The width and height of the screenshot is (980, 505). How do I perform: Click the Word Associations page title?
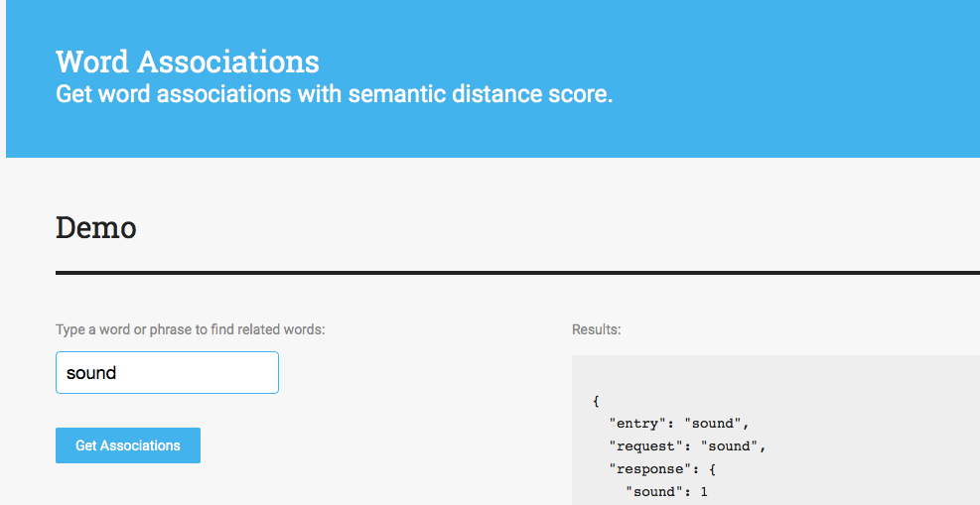(188, 62)
